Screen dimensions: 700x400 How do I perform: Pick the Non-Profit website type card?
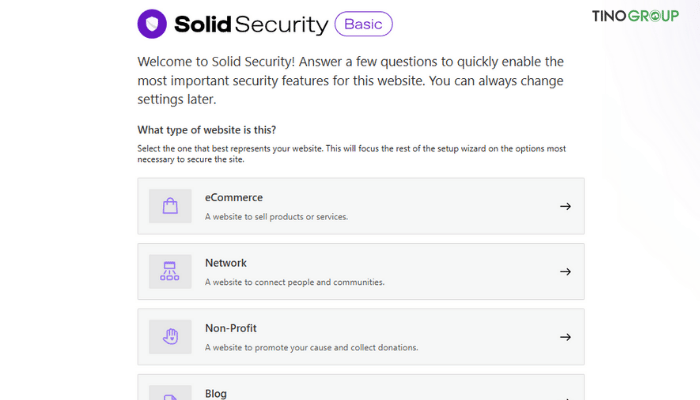(x=361, y=337)
